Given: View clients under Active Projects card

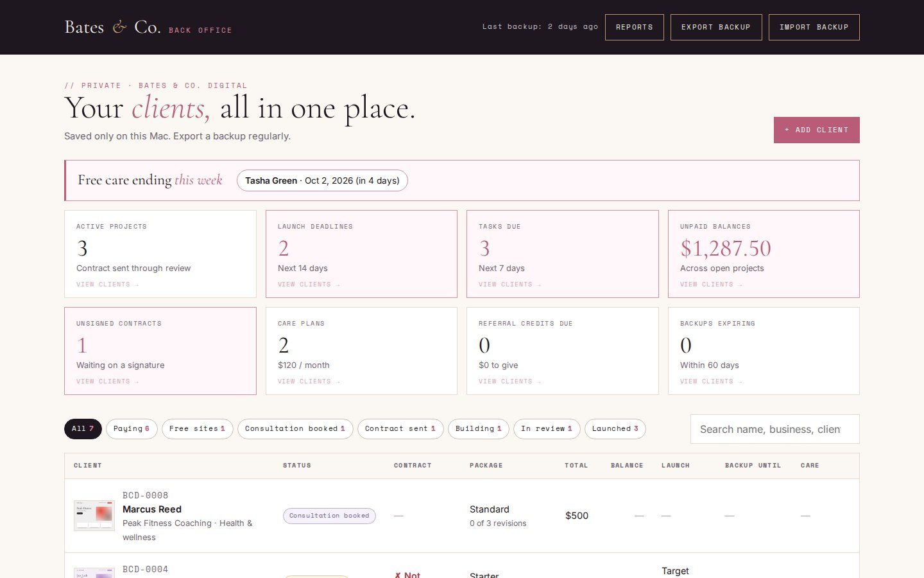Looking at the screenshot, I should (108, 285).
